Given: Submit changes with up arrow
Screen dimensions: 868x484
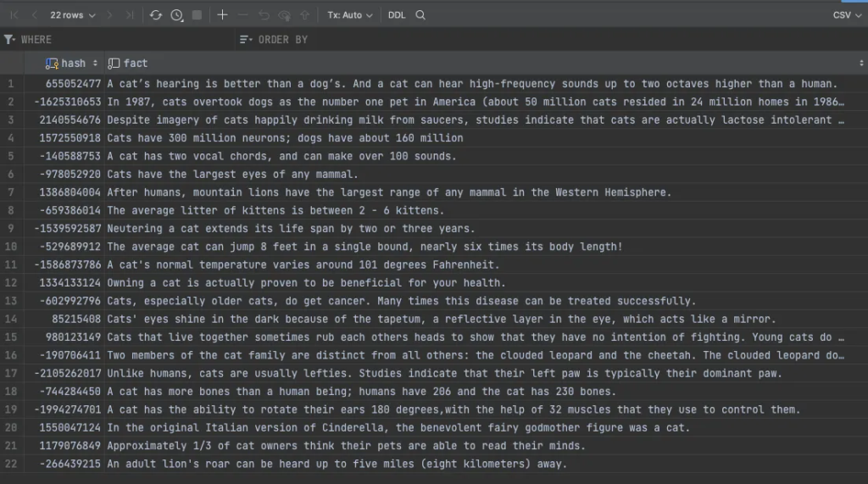Looking at the screenshot, I should [305, 15].
